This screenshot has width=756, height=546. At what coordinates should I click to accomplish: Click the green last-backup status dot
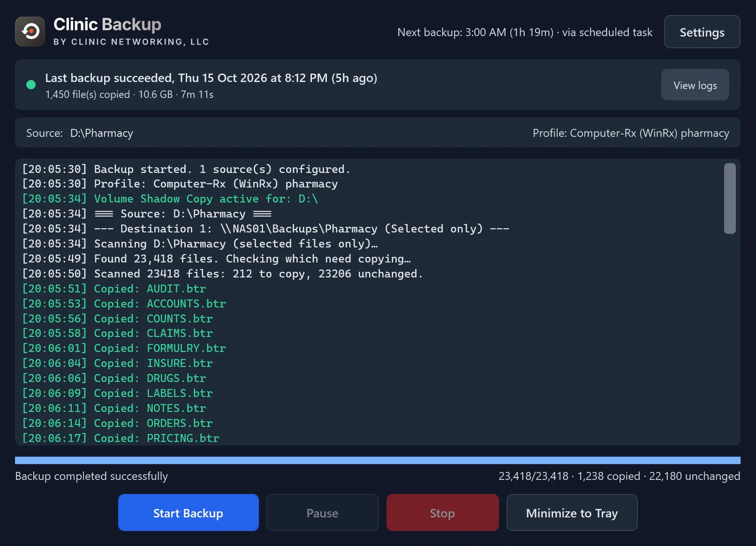tap(31, 85)
